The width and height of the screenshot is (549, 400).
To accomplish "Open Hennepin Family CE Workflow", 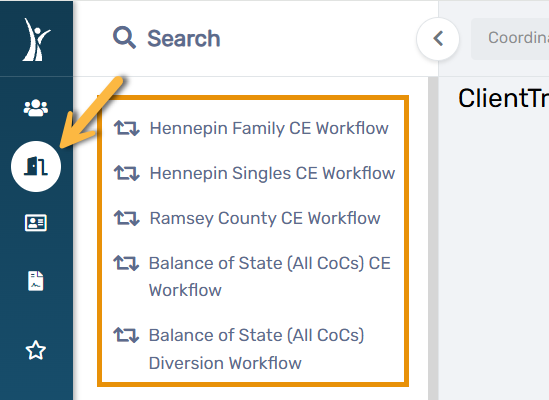I will coord(269,128).
